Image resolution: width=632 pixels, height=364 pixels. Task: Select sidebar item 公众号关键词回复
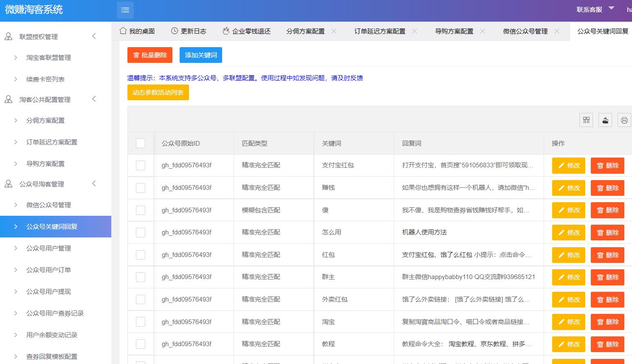56,226
